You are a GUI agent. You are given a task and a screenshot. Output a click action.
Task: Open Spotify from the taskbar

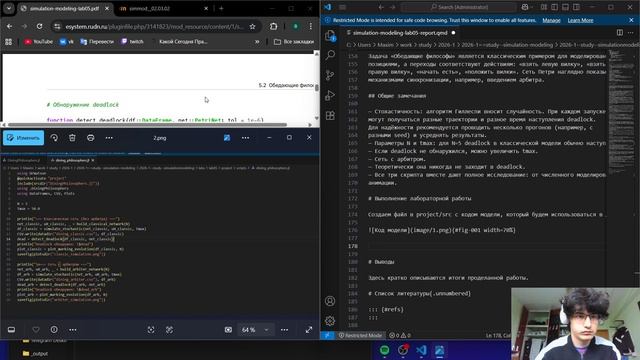384,350
